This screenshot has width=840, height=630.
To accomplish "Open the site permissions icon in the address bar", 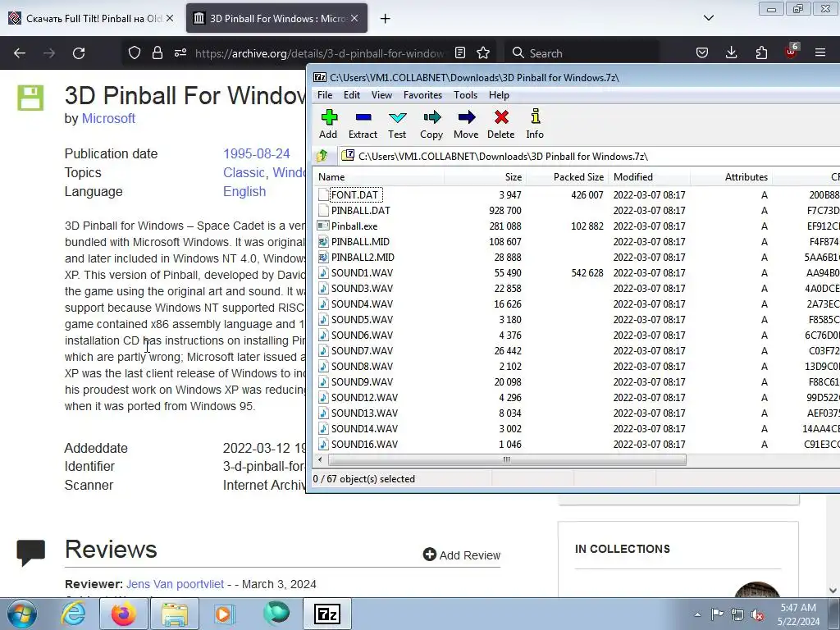I will coord(180,52).
